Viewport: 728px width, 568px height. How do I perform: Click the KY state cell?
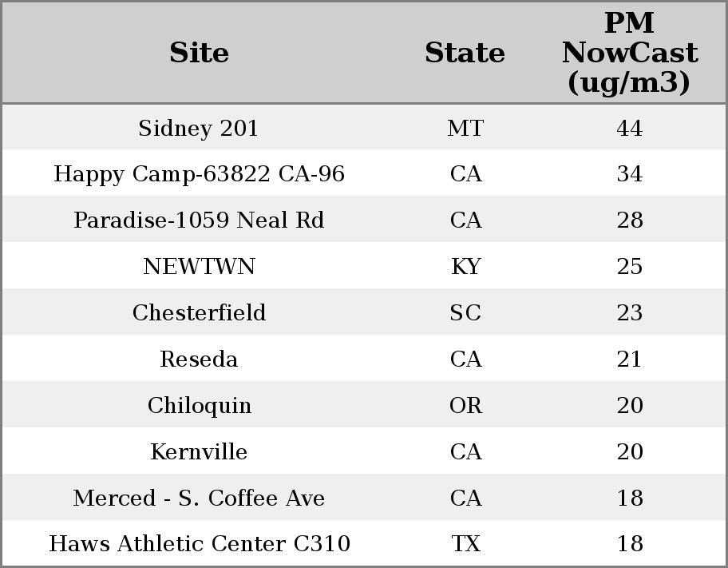click(x=465, y=267)
